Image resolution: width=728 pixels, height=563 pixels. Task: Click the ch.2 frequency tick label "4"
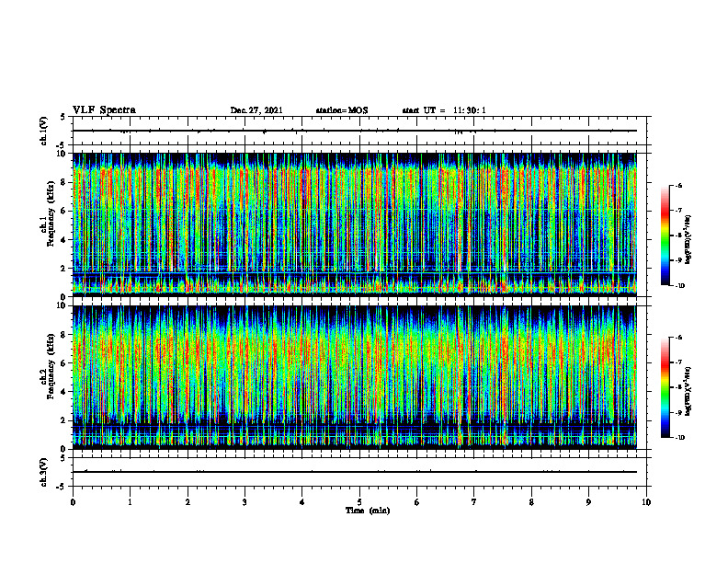[x=63, y=392]
